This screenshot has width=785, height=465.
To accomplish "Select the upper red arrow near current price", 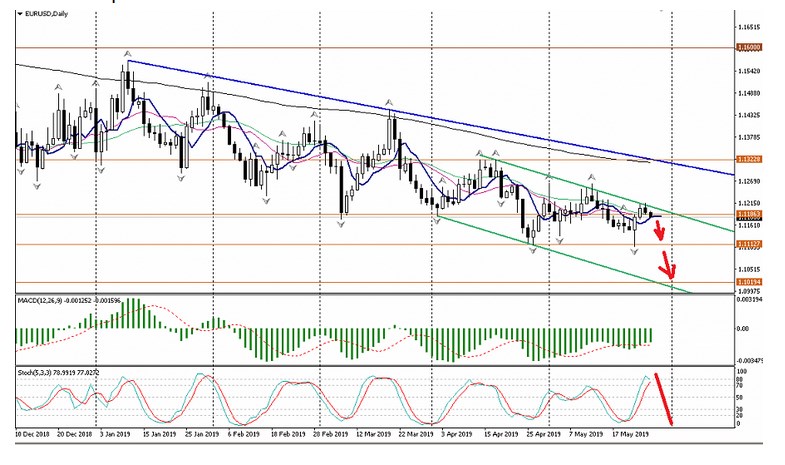I will pos(659,231).
